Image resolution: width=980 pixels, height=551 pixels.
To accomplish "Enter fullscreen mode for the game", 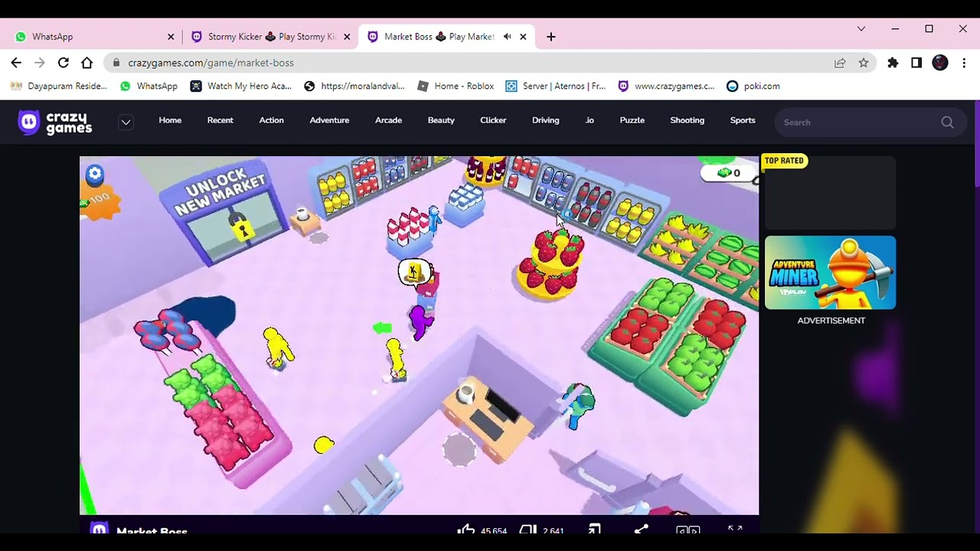I will click(x=735, y=530).
